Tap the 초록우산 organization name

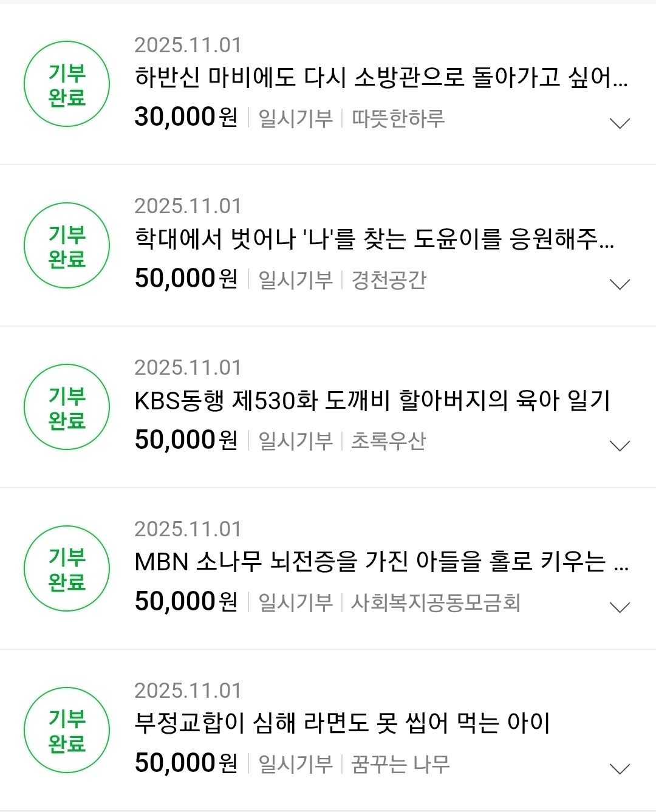click(x=389, y=442)
